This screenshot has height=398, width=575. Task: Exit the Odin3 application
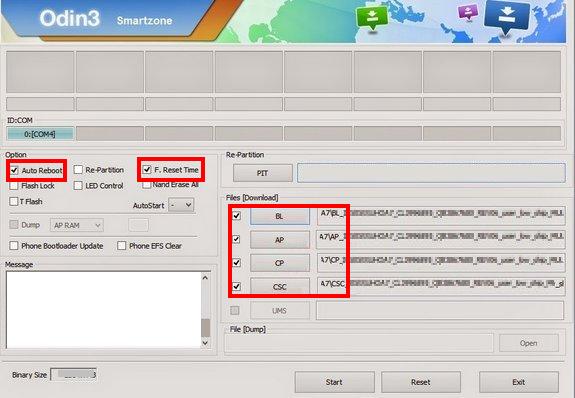(x=519, y=382)
